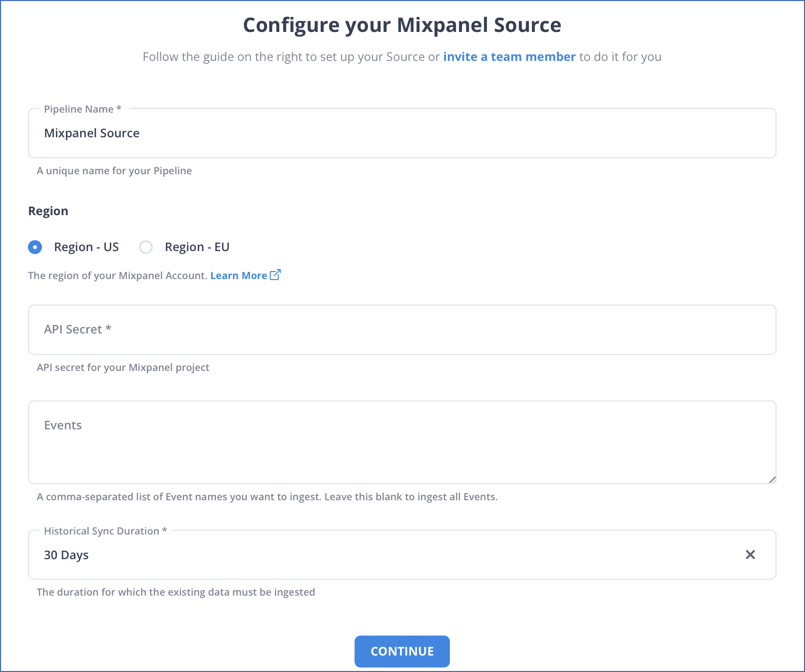
Task: Click the "Pipeline Name *" label
Action: click(x=82, y=109)
